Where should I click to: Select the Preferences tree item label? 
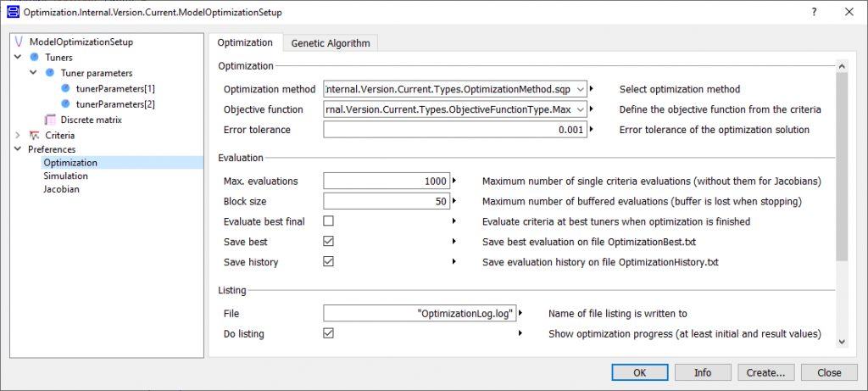52,149
